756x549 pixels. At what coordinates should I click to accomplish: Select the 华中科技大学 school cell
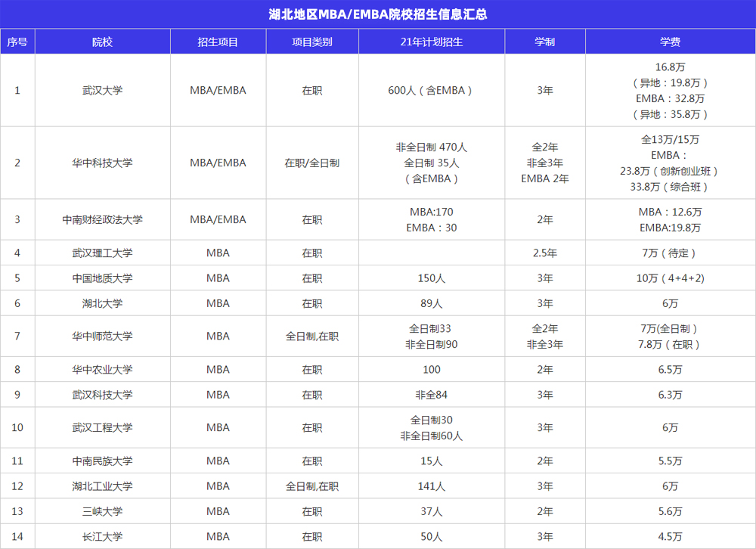[x=102, y=163]
